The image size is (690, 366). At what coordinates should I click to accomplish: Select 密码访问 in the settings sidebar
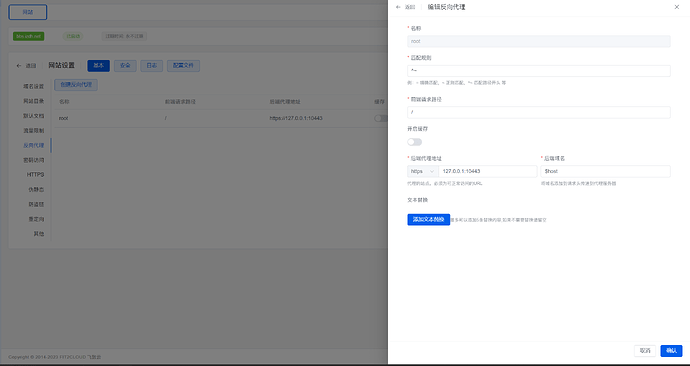(x=34, y=160)
